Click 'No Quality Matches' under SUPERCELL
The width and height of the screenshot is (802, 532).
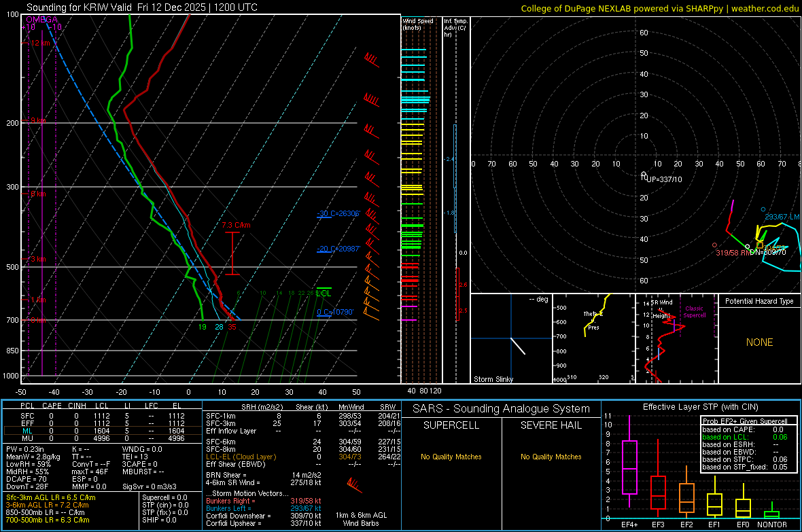click(x=451, y=457)
